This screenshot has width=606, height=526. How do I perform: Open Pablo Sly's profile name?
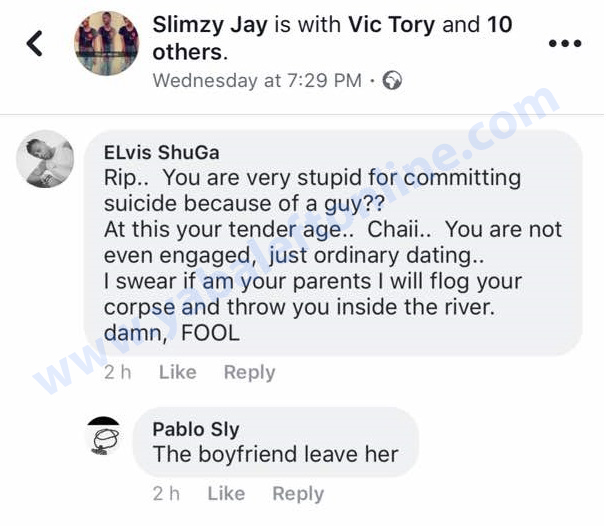[x=195, y=429]
